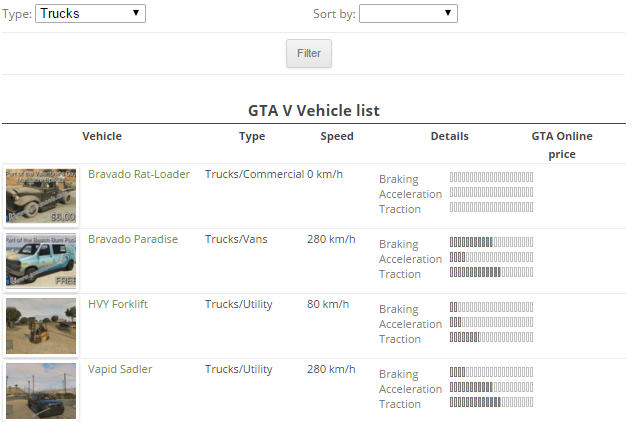The image size is (632, 422).
Task: Open the HVY Forklift link
Action: (118, 304)
